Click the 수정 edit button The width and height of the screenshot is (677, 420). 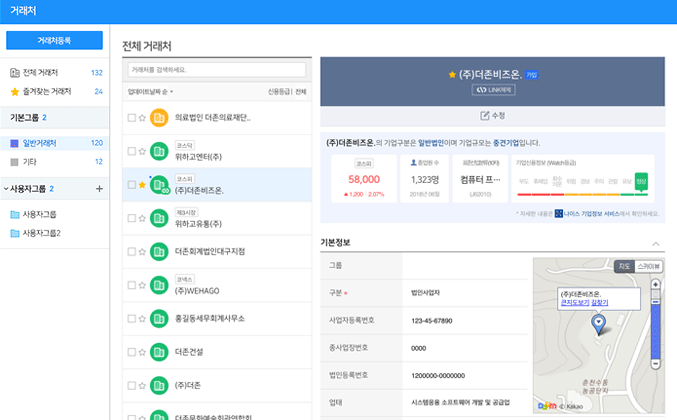point(493,116)
